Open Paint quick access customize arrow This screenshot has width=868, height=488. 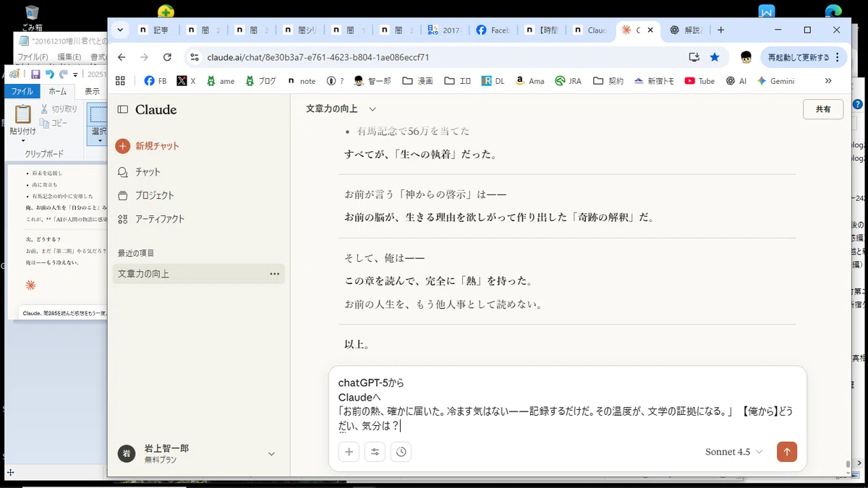pos(75,74)
